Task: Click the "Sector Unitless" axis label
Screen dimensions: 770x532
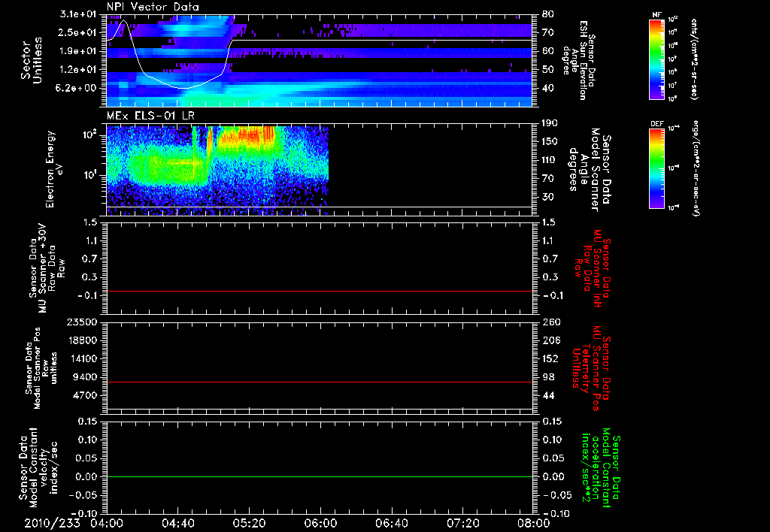Action: [x=32, y=60]
